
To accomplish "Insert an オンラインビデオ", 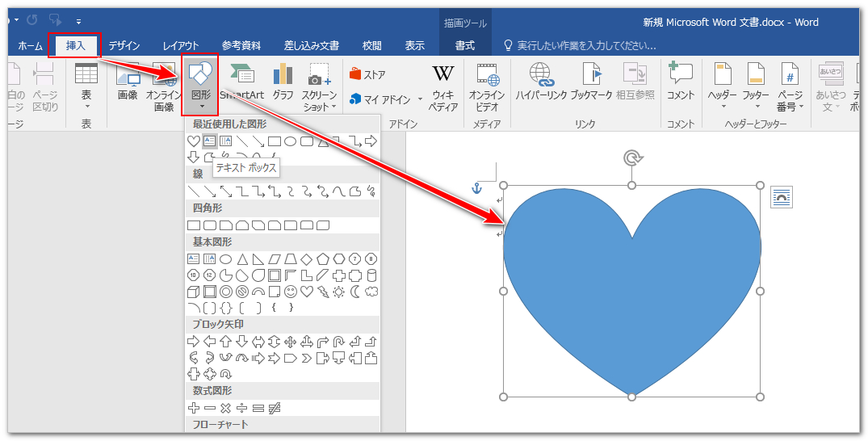I will coord(487,87).
